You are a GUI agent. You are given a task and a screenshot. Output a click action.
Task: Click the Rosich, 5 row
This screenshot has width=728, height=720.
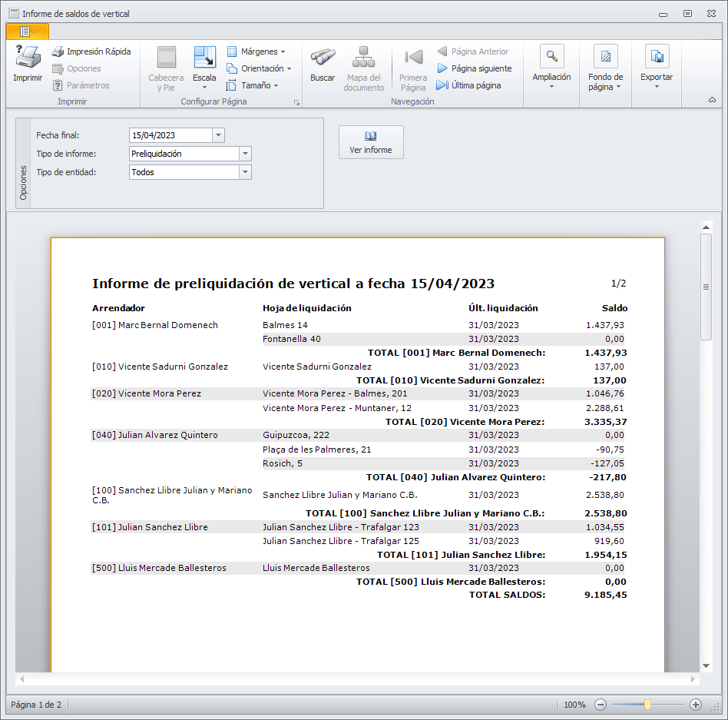(x=443, y=463)
